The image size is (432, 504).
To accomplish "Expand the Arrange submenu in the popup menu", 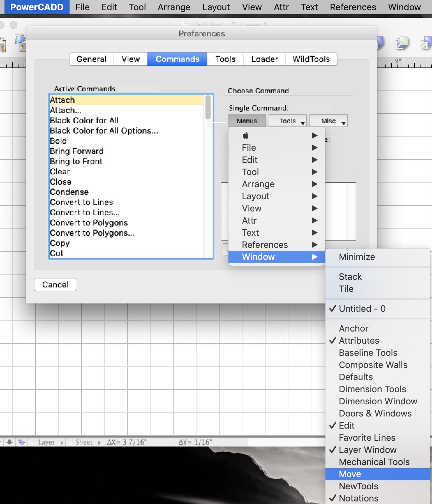I will pyautogui.click(x=277, y=184).
